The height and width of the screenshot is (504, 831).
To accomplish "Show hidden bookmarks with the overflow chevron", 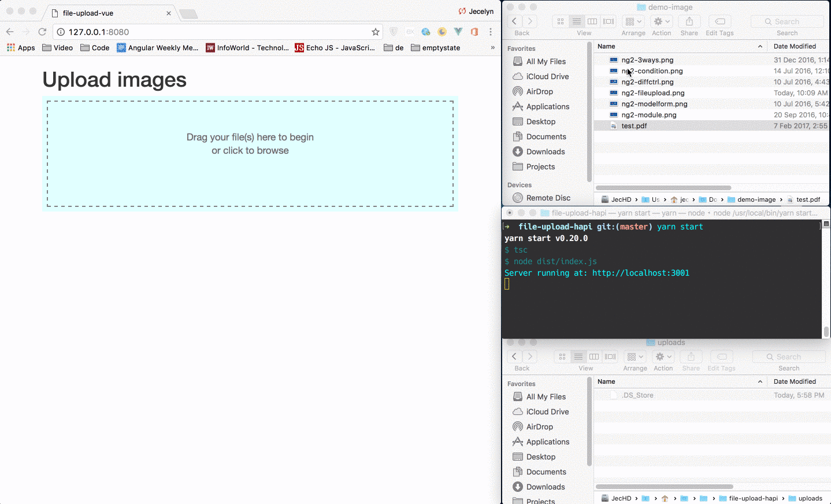I will tap(492, 48).
